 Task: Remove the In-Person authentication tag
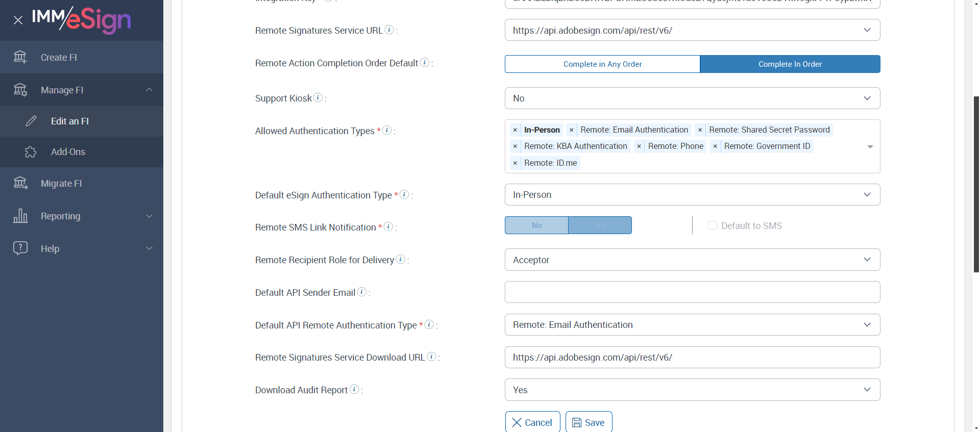point(515,130)
